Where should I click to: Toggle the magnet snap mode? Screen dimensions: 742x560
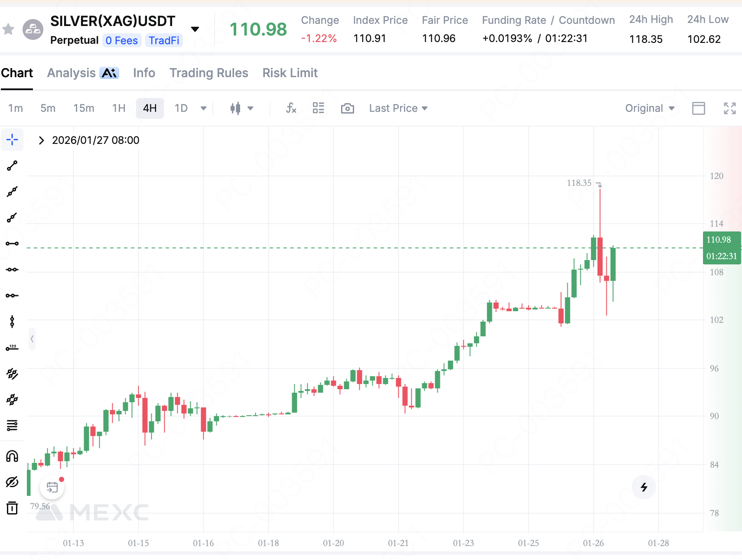(x=12, y=456)
